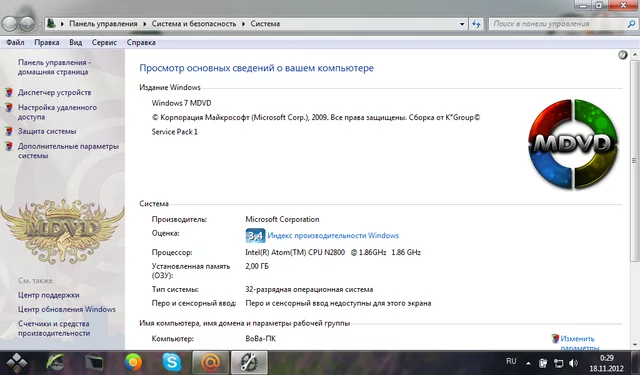This screenshot has width=640, height=375.
Task: Open Mail.ru Agent @ icon on taskbar
Action: [210, 362]
